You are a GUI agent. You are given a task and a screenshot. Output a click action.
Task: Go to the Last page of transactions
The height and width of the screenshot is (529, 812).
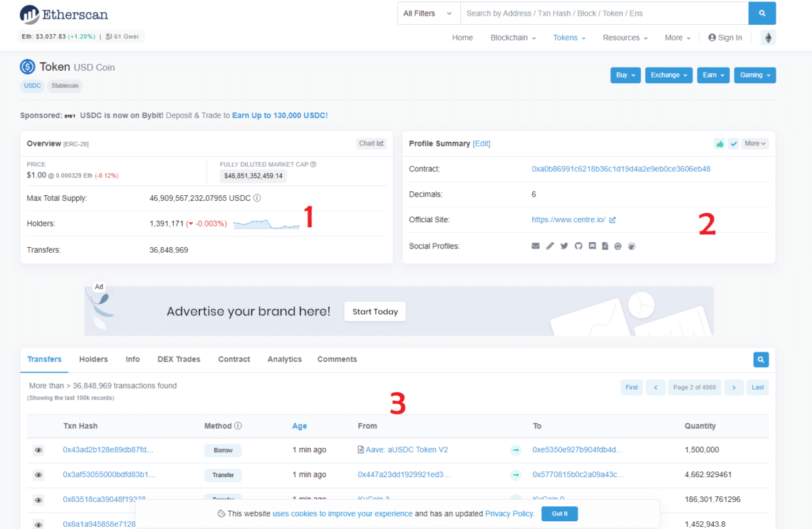(757, 387)
